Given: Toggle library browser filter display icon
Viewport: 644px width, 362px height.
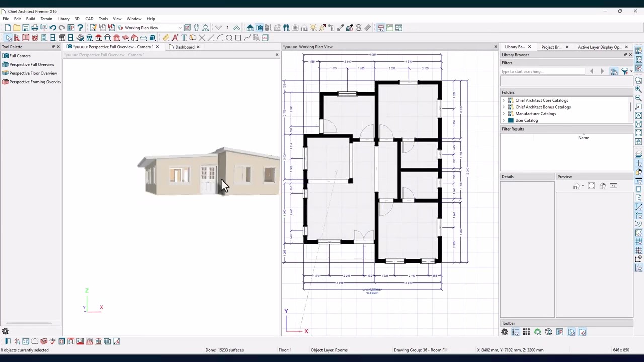Looking at the screenshot, I should 614,71.
